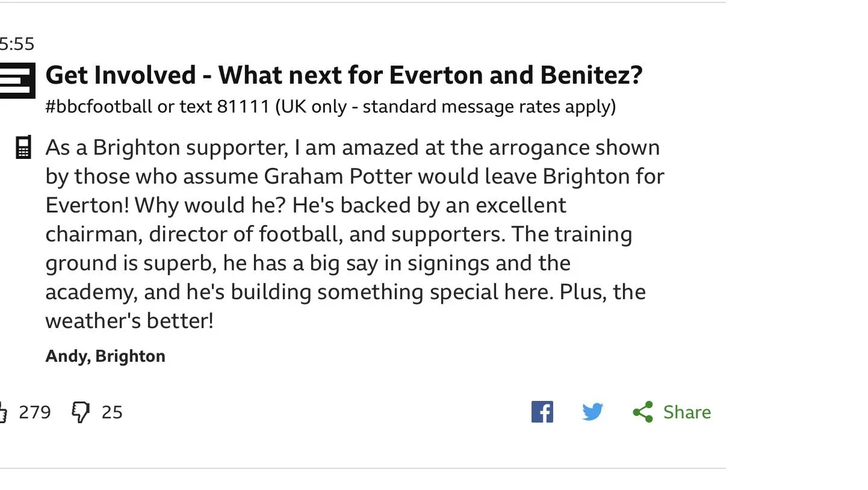Click the "weather's better!" closing line

(x=129, y=321)
